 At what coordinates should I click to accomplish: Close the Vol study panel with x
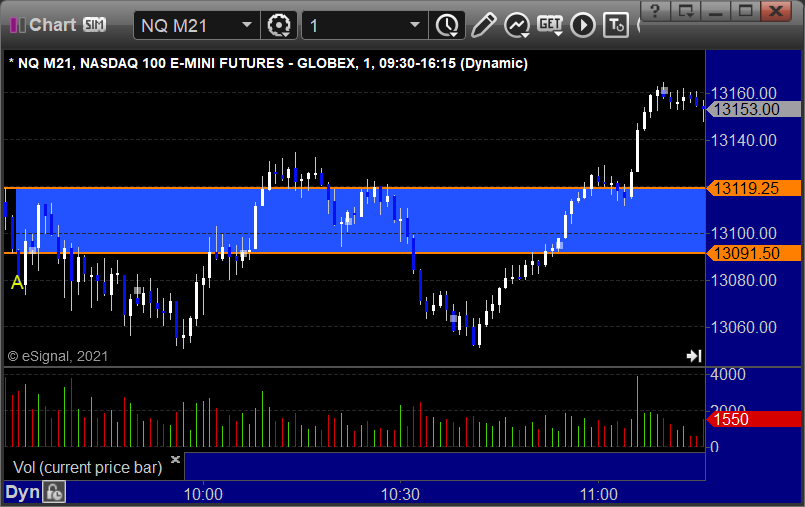coord(175,459)
